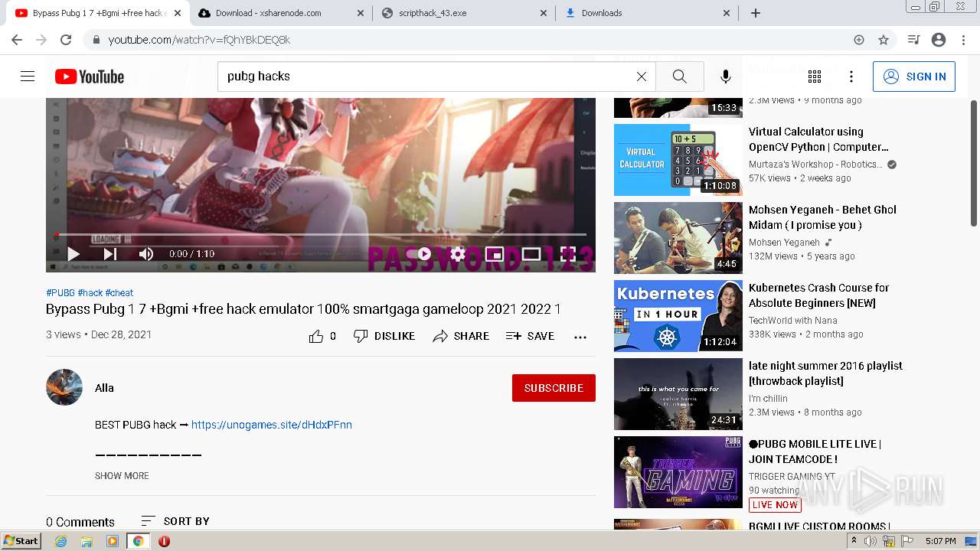Open the Alla channel name link
Screen dimensions: 980x551
pyautogui.click(x=104, y=388)
